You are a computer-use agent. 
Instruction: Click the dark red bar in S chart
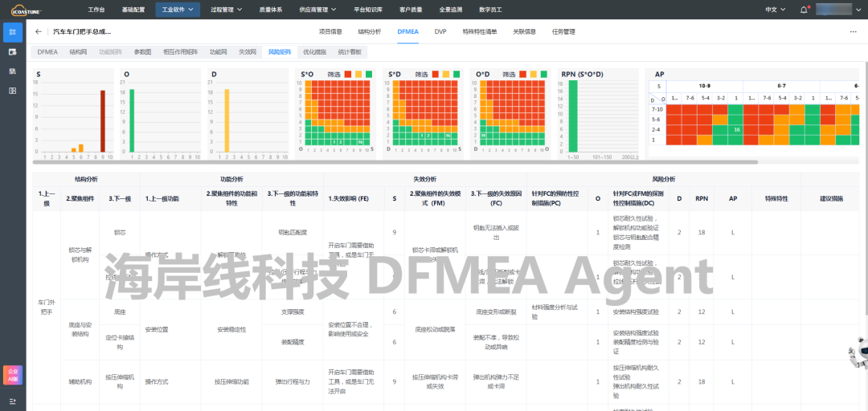tap(102, 121)
